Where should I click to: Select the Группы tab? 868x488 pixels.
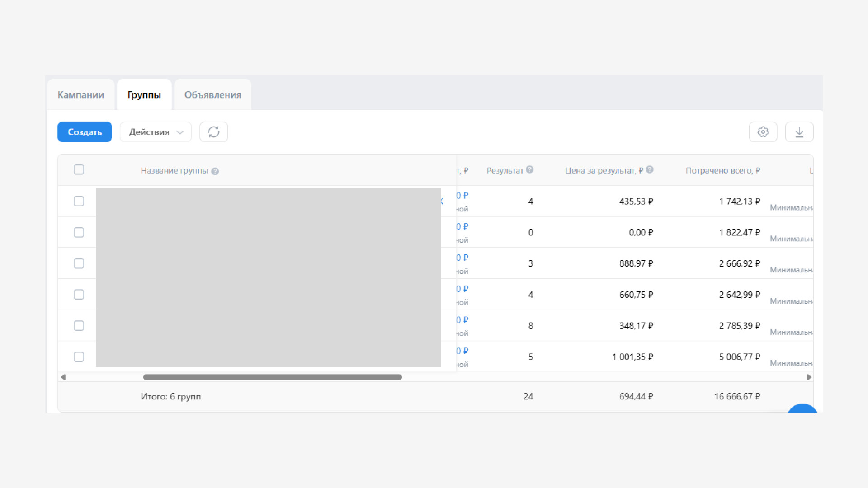point(144,95)
